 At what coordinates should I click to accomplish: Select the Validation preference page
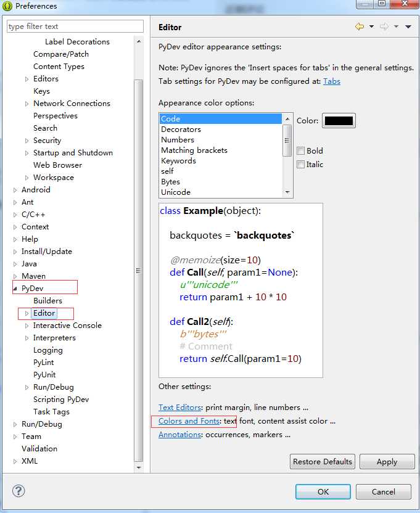click(x=39, y=449)
